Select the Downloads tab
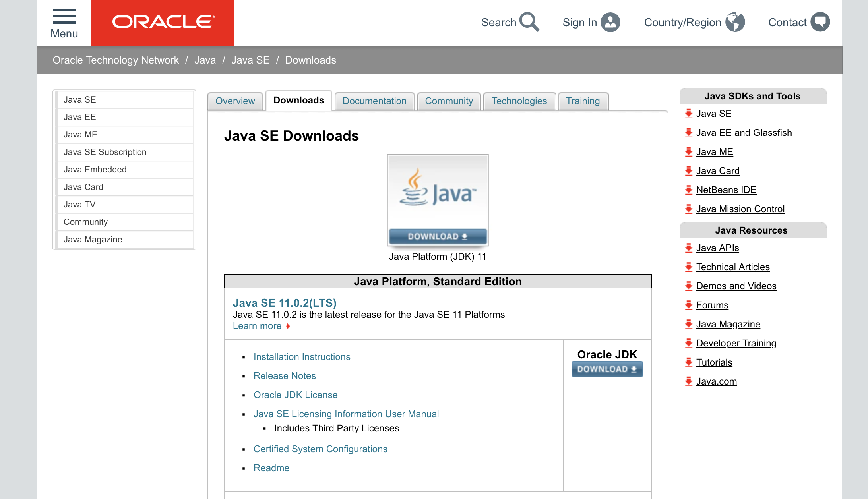The image size is (868, 499). click(x=299, y=101)
